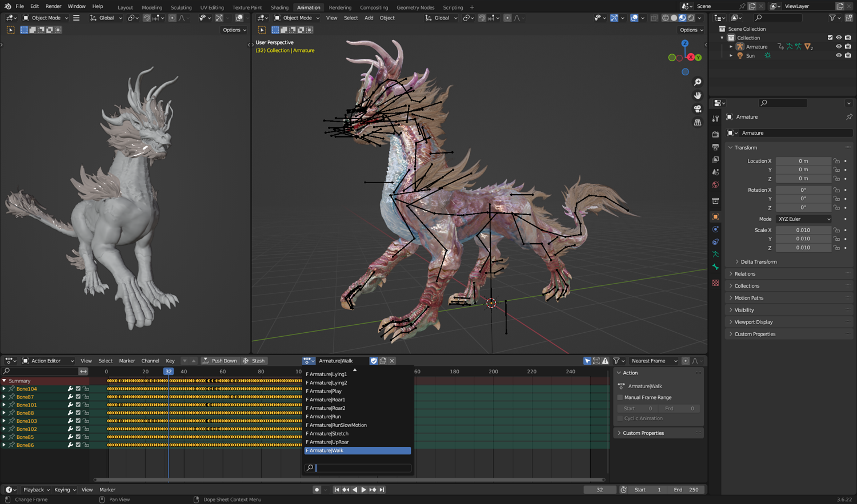Jump to the end frame
The width and height of the screenshot is (857, 504).
click(382, 490)
